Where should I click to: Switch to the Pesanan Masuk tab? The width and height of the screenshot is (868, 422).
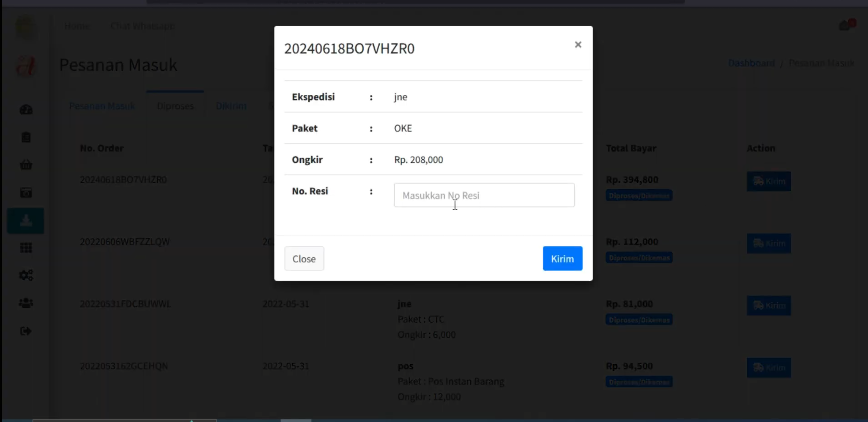(102, 106)
